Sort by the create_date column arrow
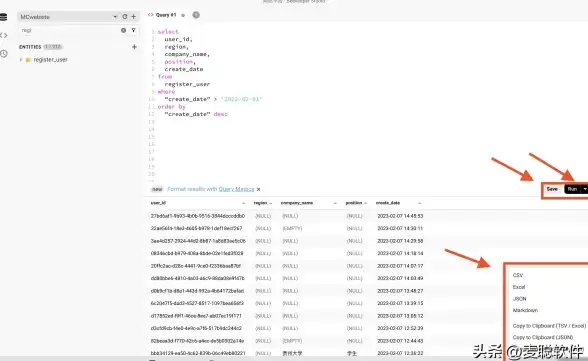Screen dimensions: 588x361 point(420,203)
